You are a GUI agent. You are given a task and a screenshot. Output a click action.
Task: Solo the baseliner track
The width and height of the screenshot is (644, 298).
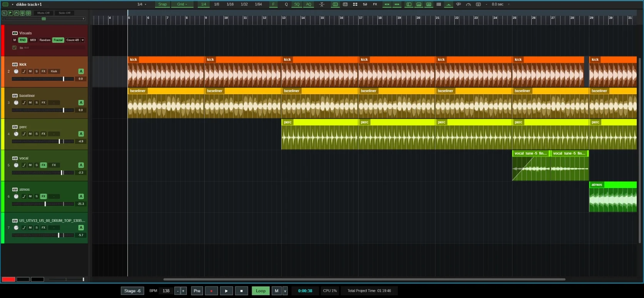pos(37,103)
